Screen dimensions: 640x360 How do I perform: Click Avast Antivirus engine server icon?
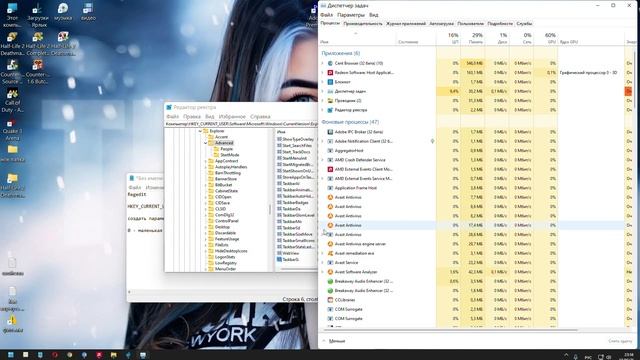330,244
